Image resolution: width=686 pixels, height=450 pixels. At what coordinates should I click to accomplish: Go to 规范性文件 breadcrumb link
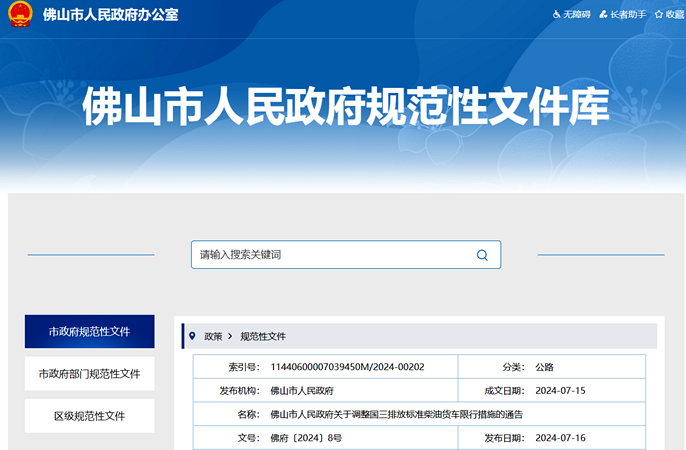point(263,336)
